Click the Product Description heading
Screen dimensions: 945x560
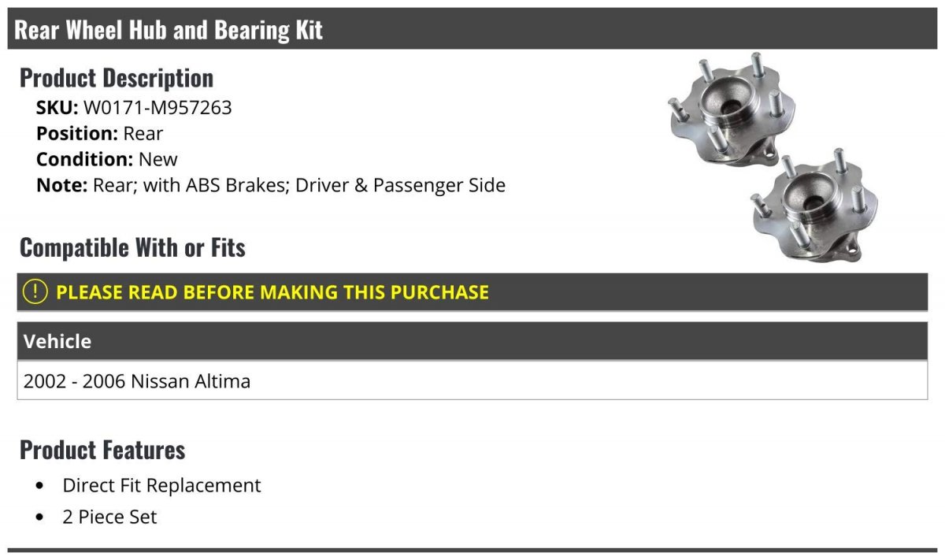click(117, 77)
